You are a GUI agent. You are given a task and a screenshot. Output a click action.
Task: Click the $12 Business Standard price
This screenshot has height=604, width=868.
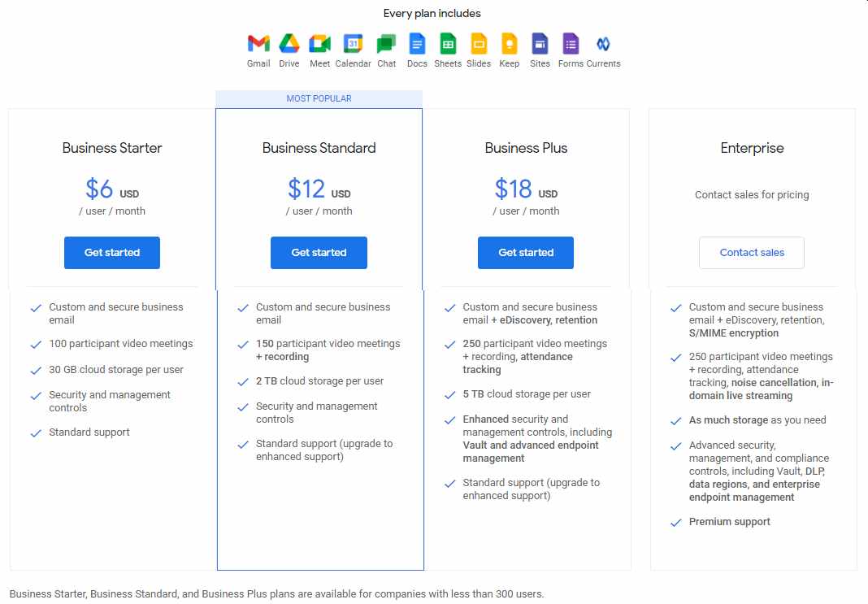[307, 189]
